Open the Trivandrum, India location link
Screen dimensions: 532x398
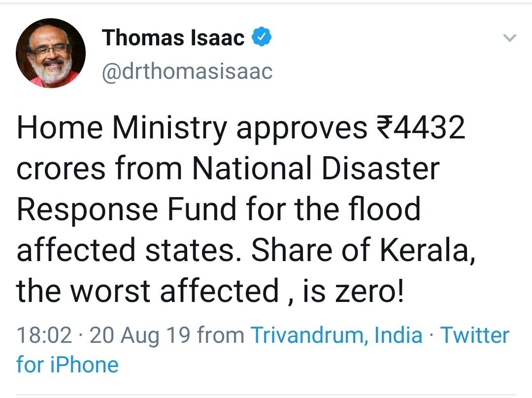(336, 335)
